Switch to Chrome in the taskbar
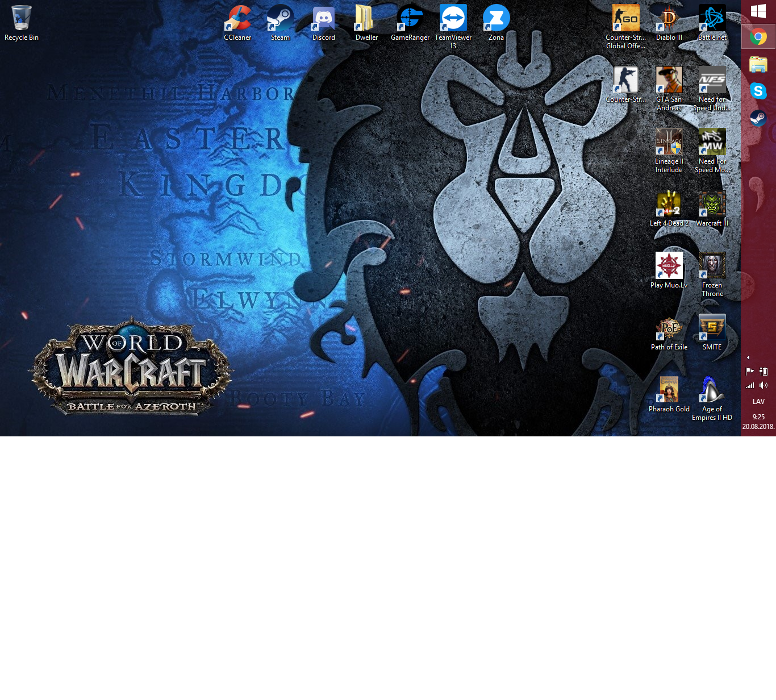Image resolution: width=776 pixels, height=700 pixels. (x=758, y=37)
